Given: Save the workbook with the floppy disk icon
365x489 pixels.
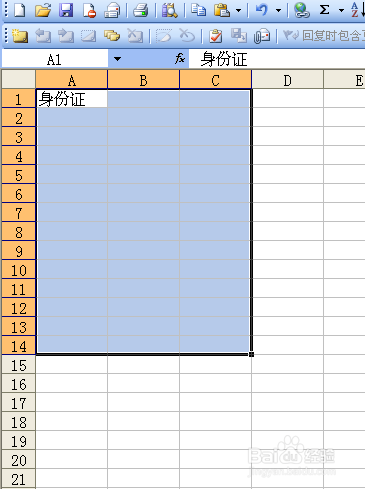Looking at the screenshot, I should (66, 10).
